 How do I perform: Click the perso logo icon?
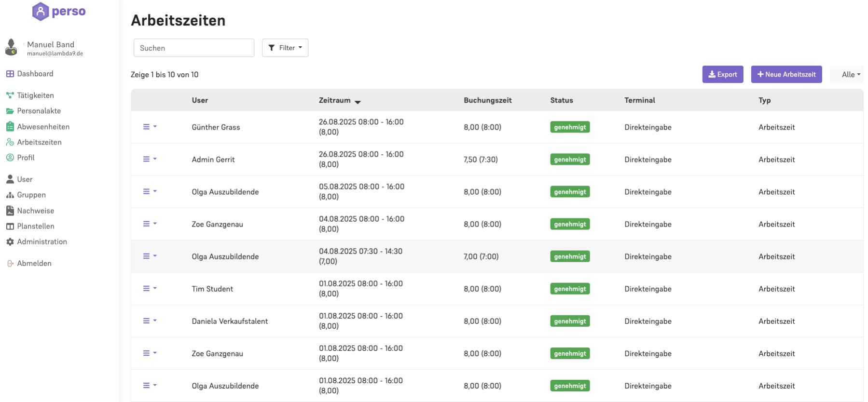tap(41, 11)
